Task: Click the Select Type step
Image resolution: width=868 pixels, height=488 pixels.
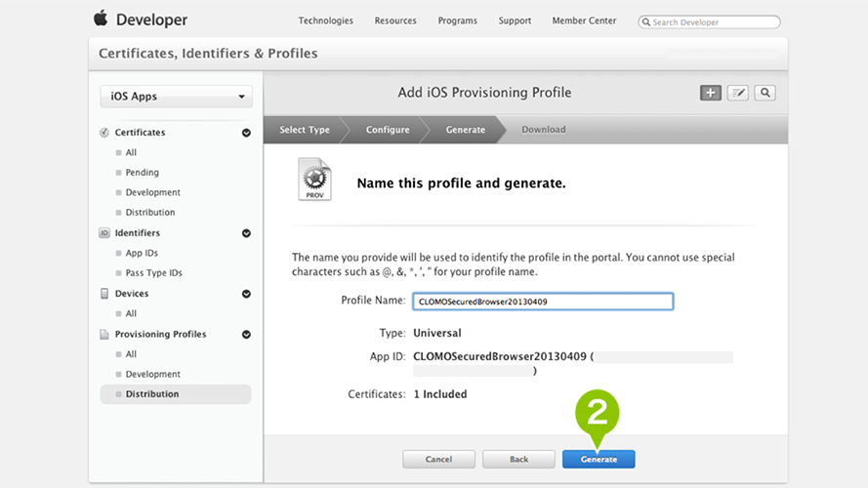Action: pos(305,130)
